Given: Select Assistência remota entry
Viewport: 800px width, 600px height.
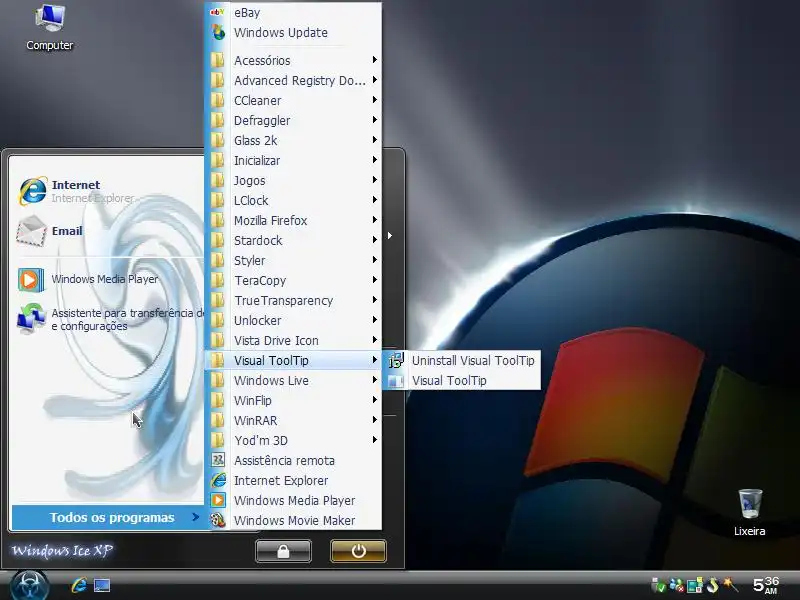Looking at the screenshot, I should point(294,460).
